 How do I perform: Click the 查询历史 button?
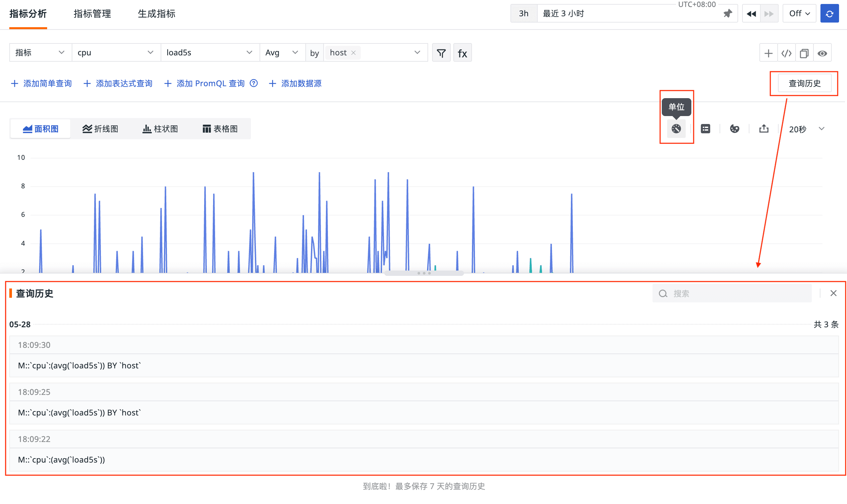(x=804, y=83)
